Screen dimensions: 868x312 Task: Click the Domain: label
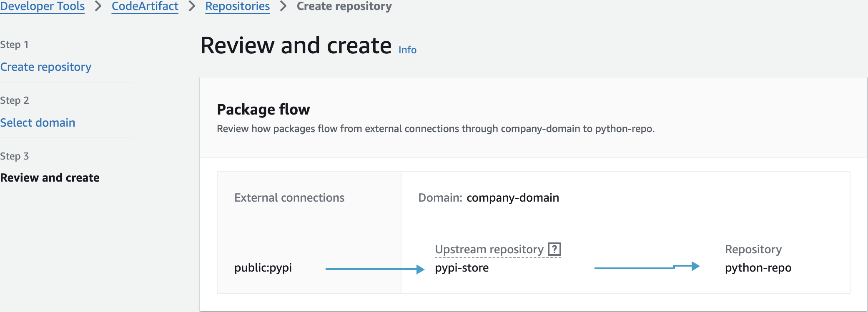pos(440,197)
